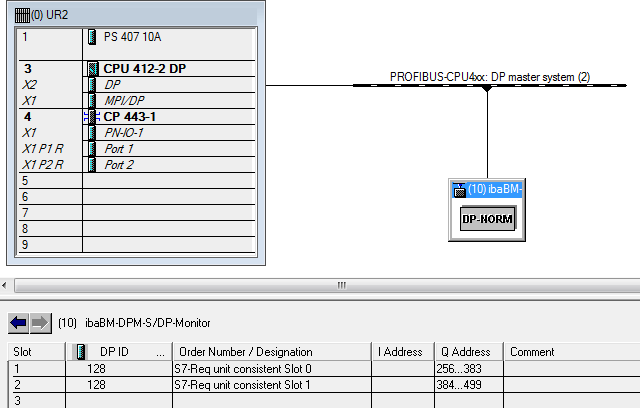Image resolution: width=640 pixels, height=408 pixels.
Task: Select the 'PN-IO-1' entry
Action: click(x=124, y=133)
